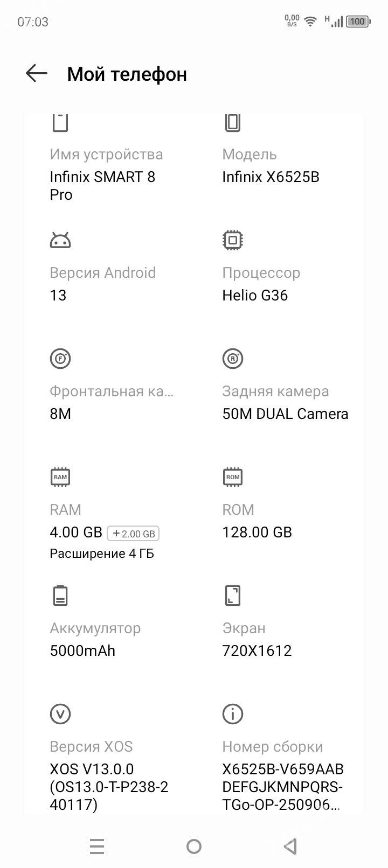
Task: Tap the back arrow icon
Action: pos(37,73)
